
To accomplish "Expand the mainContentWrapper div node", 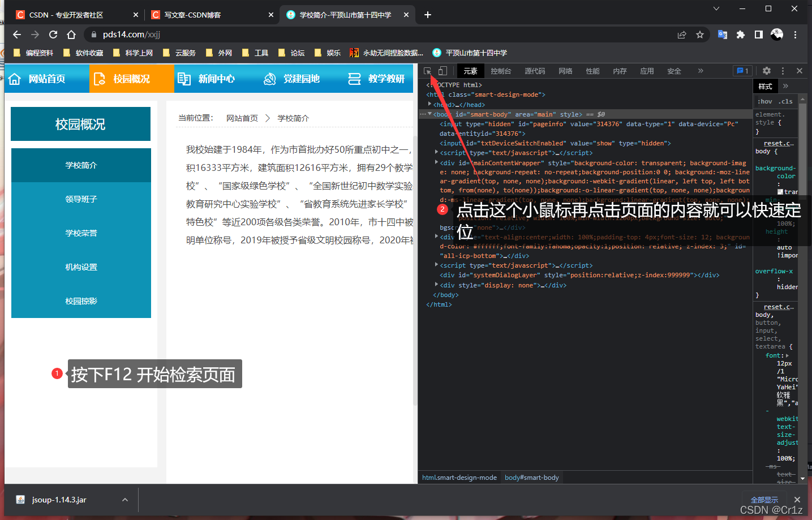I will [436, 162].
